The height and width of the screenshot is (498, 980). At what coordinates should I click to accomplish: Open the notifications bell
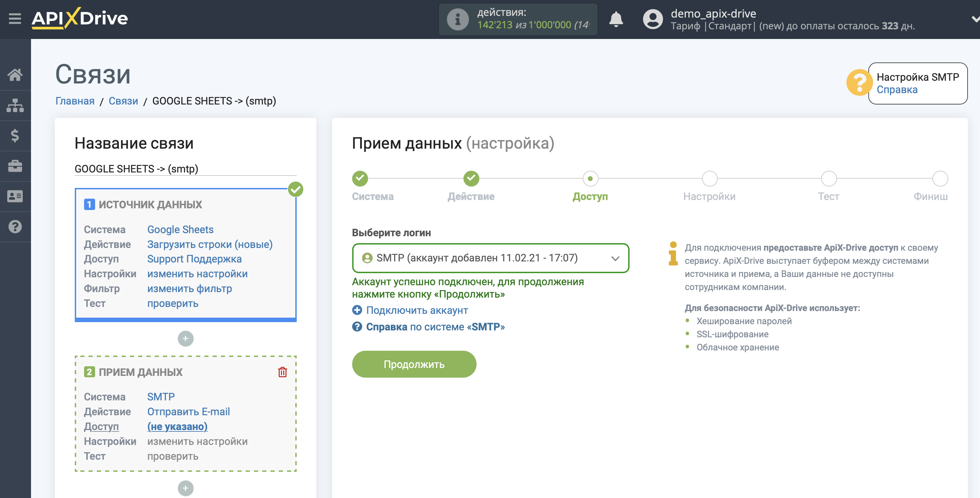pyautogui.click(x=616, y=19)
